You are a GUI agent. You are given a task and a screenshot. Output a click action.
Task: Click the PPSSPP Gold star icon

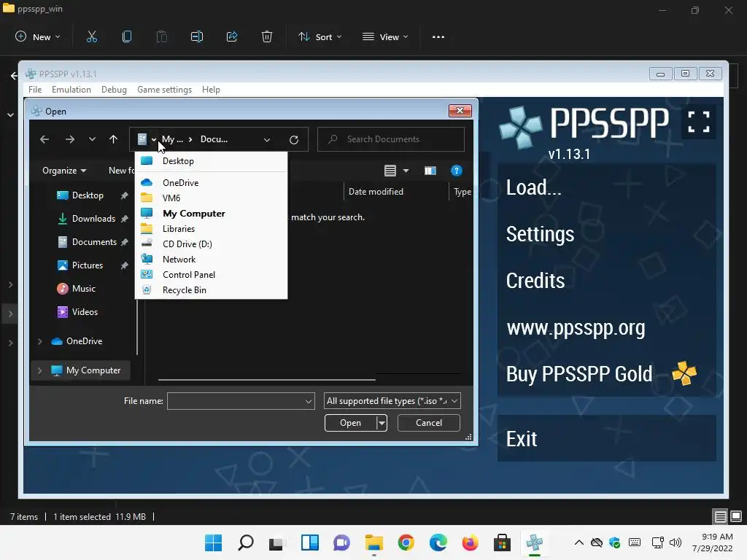[x=684, y=373]
